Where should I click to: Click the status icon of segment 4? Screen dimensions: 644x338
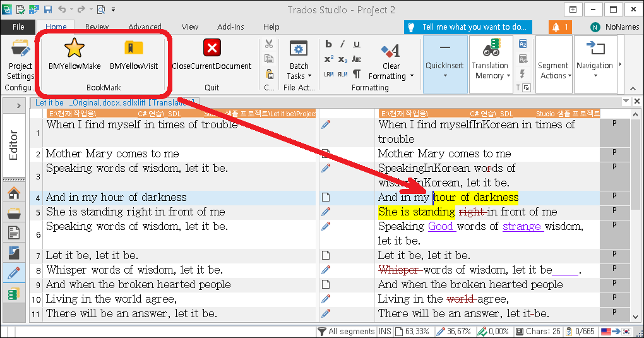(x=326, y=197)
